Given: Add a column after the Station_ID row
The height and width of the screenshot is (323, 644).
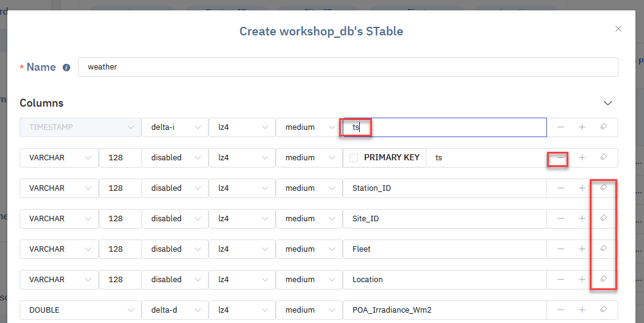Looking at the screenshot, I should (x=582, y=188).
